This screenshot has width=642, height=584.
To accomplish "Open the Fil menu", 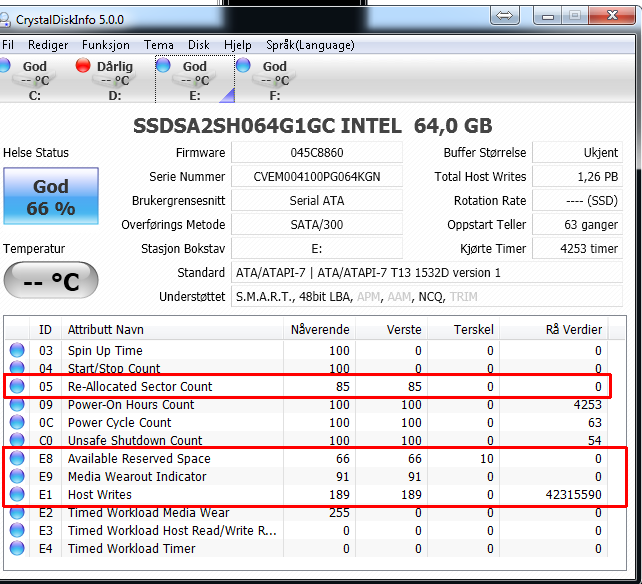I will (8, 45).
